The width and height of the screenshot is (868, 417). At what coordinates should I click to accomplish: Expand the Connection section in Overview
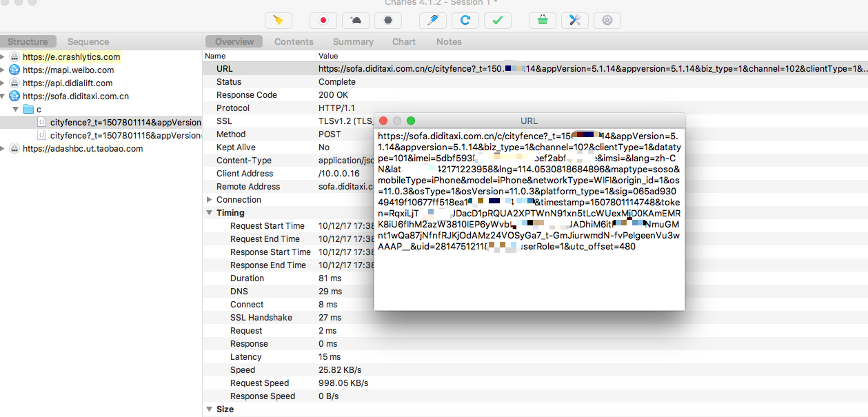click(x=210, y=200)
